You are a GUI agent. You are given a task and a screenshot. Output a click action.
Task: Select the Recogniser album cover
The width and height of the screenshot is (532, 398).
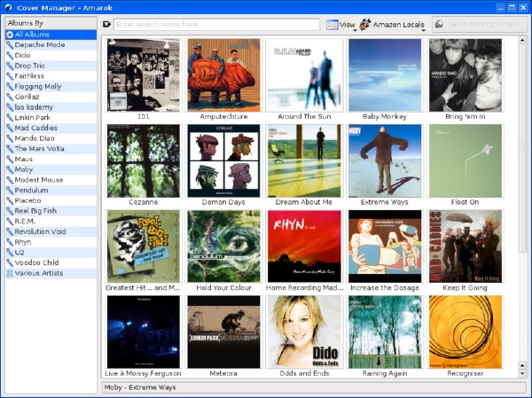click(465, 332)
